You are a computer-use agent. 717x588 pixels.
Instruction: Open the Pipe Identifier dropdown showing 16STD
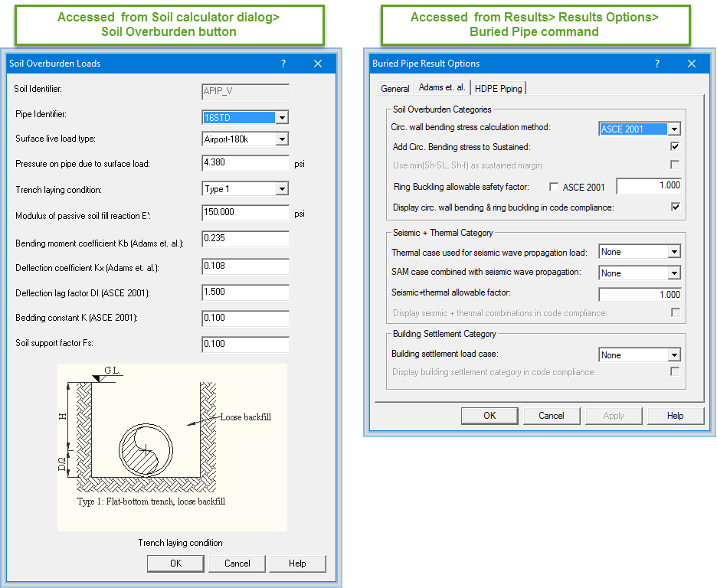(x=282, y=118)
